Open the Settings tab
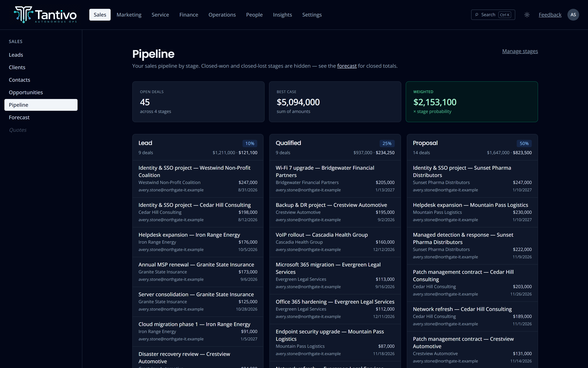 pyautogui.click(x=312, y=15)
